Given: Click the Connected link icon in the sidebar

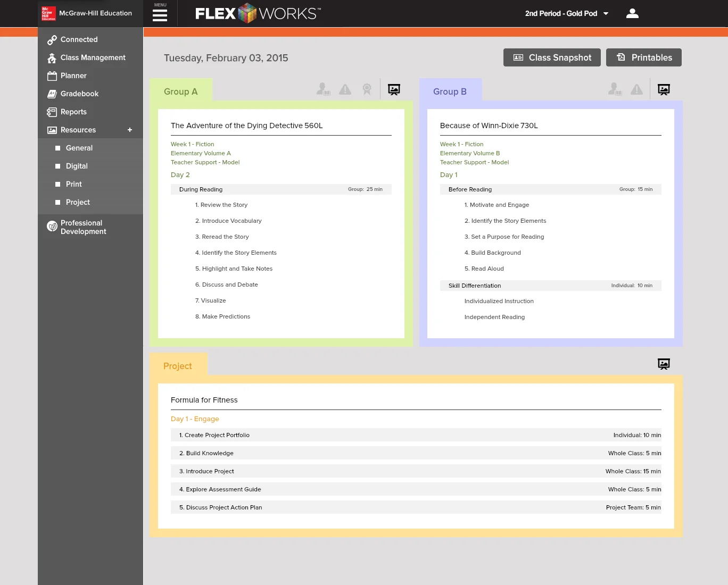Looking at the screenshot, I should point(52,40).
